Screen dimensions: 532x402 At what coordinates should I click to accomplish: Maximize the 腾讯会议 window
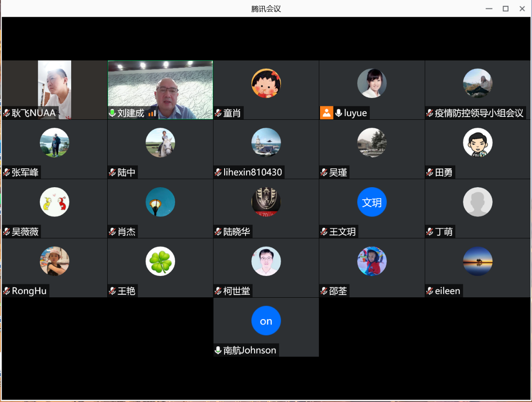point(506,9)
